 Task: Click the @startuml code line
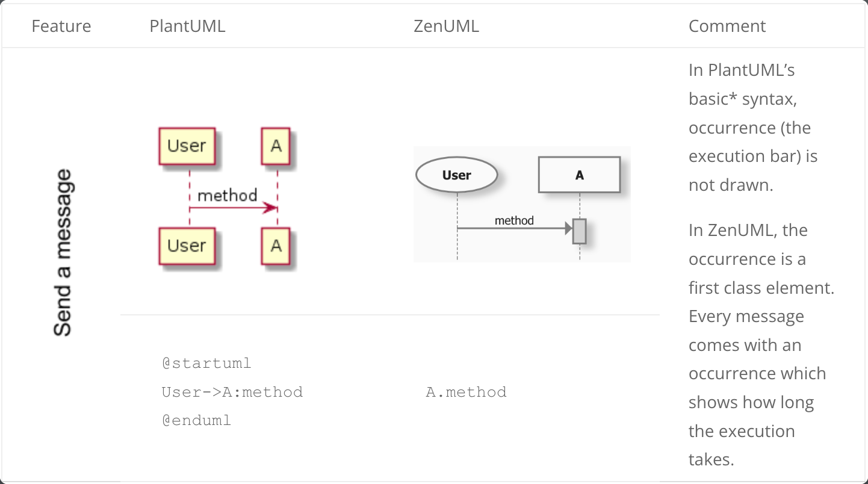[x=206, y=364]
